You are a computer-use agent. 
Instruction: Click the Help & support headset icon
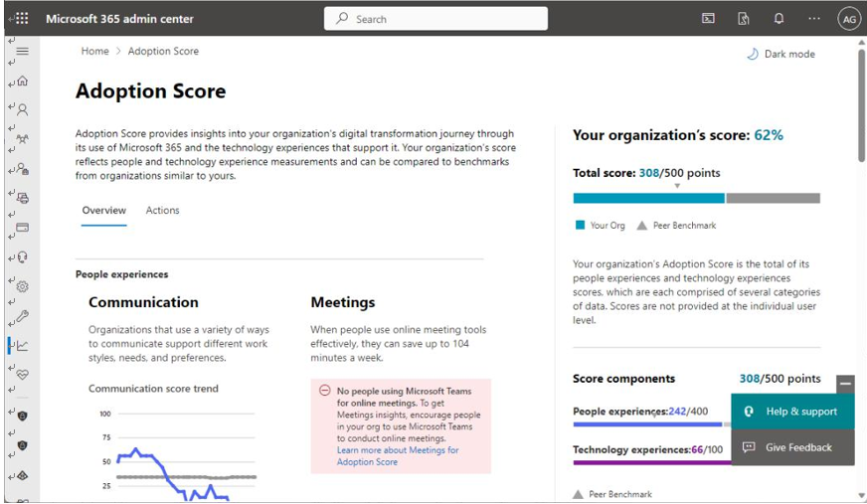(x=750, y=412)
